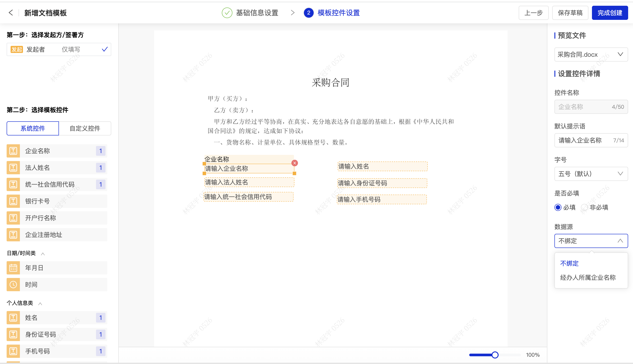Click the 银行卡号 control icon
The image size is (633, 364).
pos(13,201)
